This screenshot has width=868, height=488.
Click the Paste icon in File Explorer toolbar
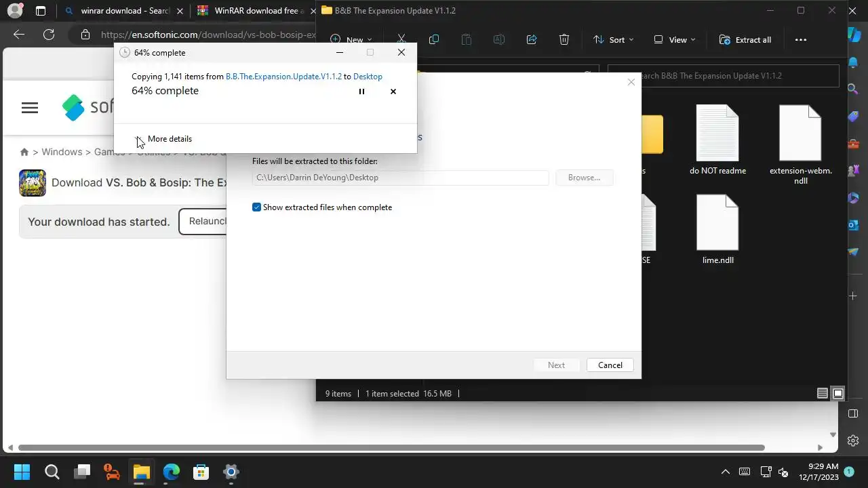pyautogui.click(x=467, y=40)
